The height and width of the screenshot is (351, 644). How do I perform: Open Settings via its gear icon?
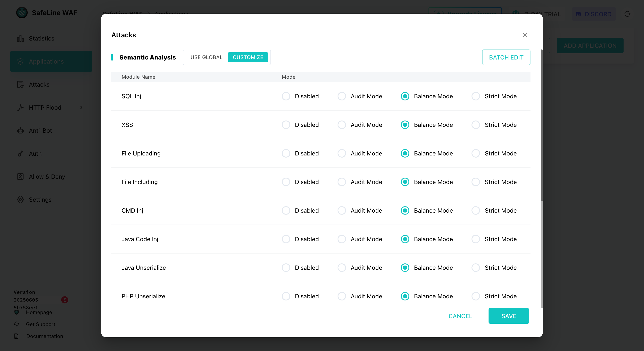click(20, 200)
